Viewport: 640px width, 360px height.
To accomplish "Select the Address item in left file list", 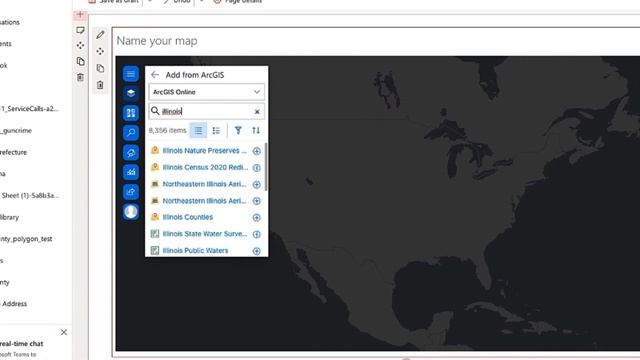I will coord(14,304).
